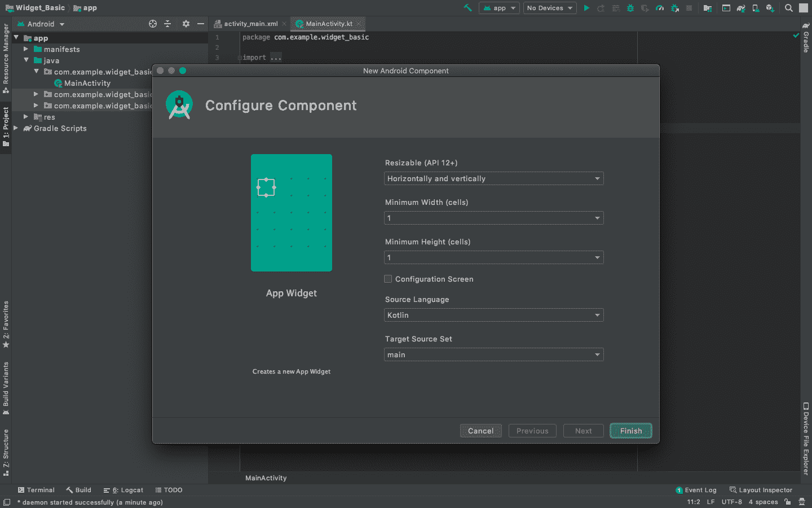
Task: Open the Profiler gauge icon
Action: point(660,8)
